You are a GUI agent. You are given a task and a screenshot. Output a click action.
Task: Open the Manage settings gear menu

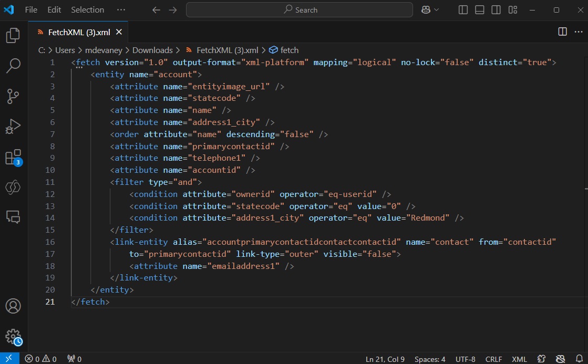tap(13, 337)
